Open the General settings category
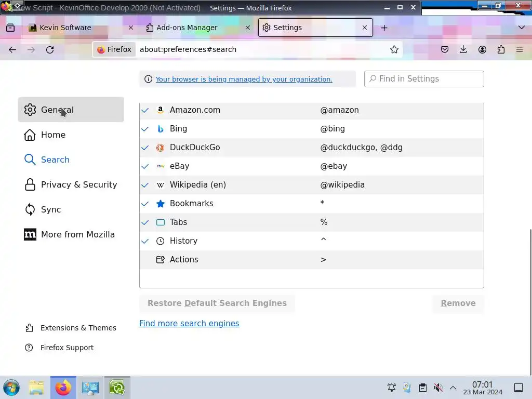Viewport: 532px width, 399px height. pyautogui.click(x=71, y=110)
